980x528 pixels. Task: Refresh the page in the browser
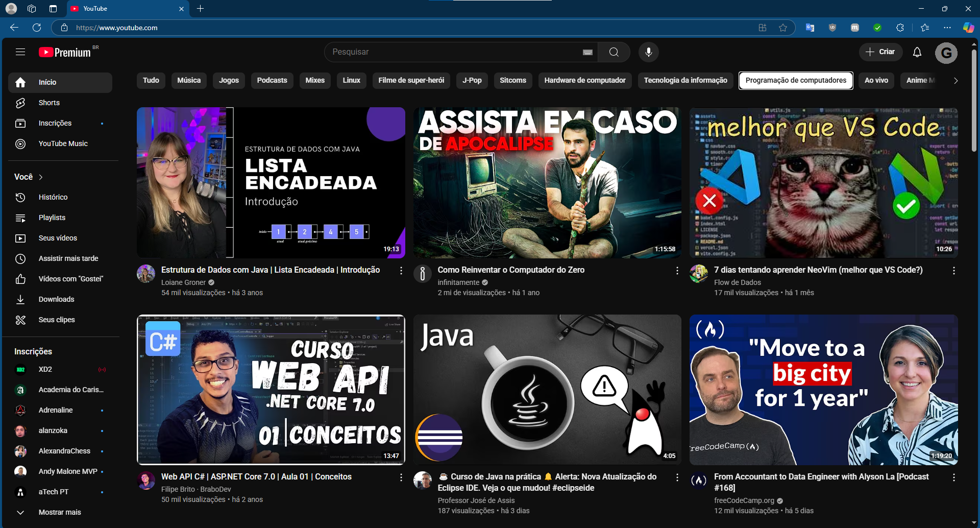click(x=37, y=28)
